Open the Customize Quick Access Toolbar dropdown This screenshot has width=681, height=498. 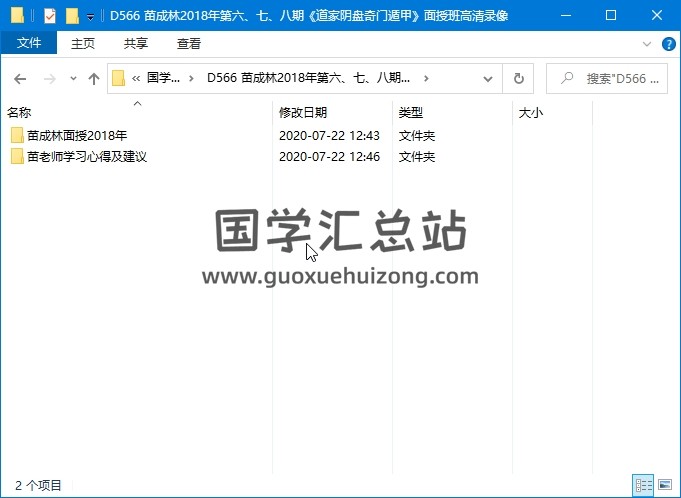click(90, 17)
